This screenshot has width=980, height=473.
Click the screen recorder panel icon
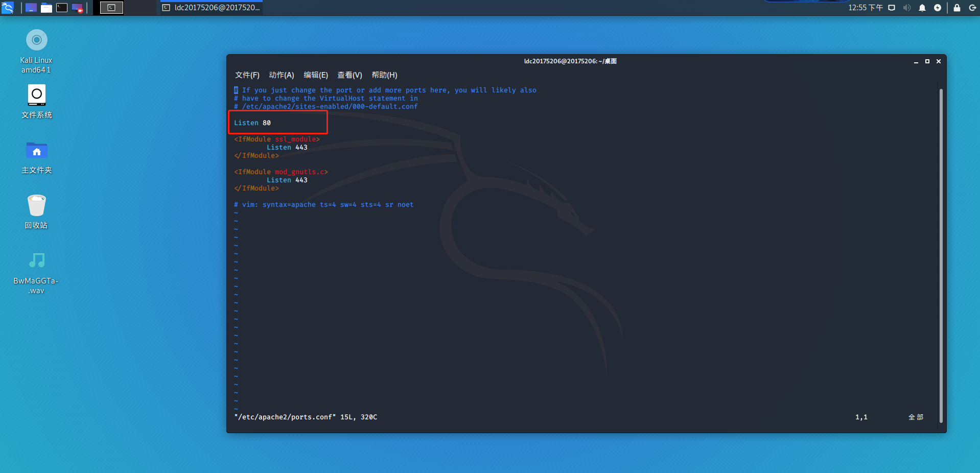click(x=77, y=8)
